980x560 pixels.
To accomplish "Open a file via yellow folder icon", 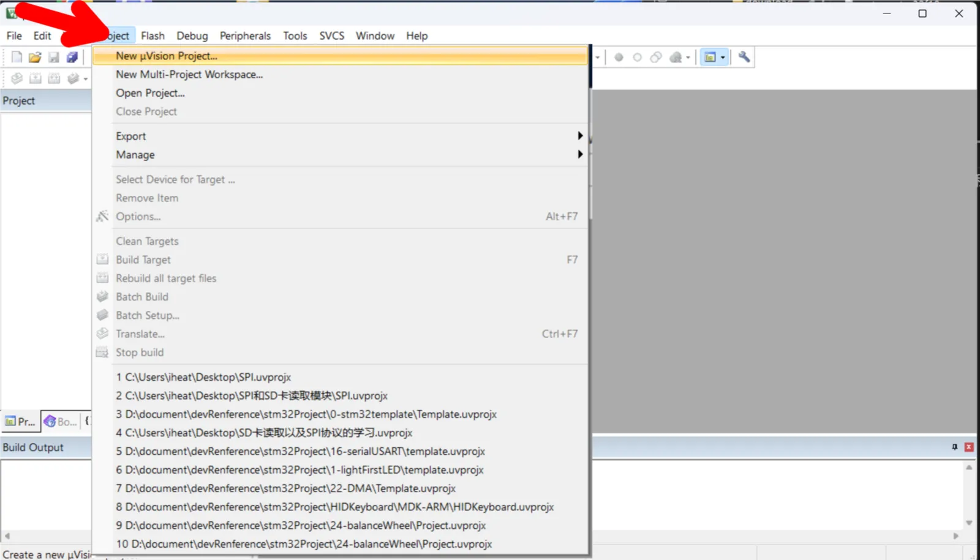I will click(x=35, y=57).
